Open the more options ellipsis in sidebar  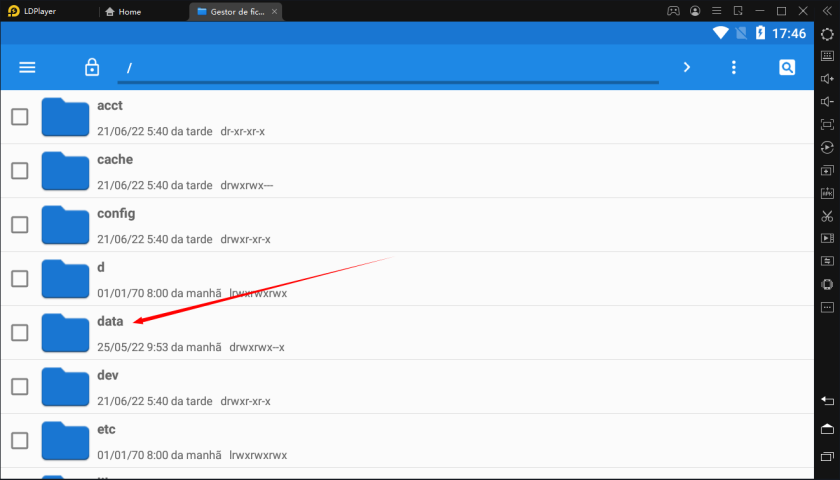(827, 308)
